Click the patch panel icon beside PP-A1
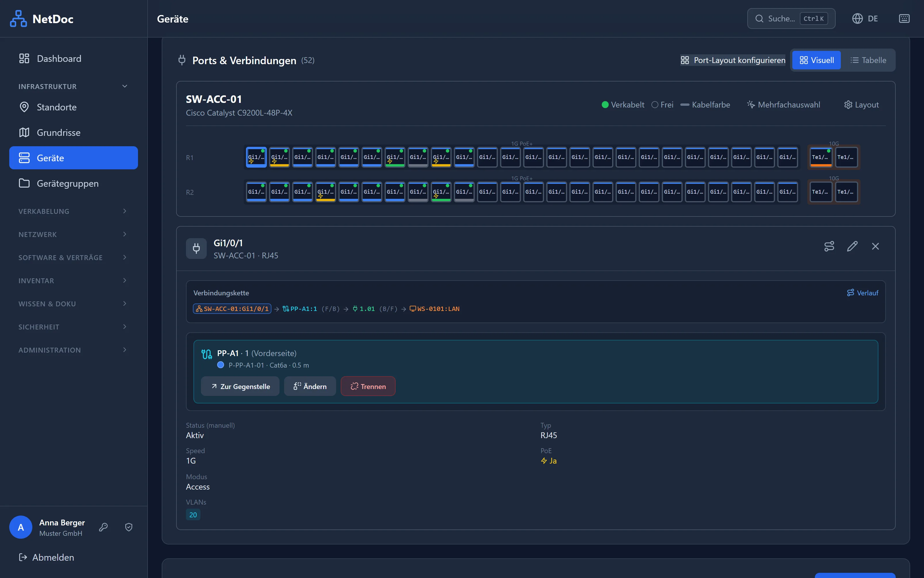The width and height of the screenshot is (924, 578). (x=206, y=354)
